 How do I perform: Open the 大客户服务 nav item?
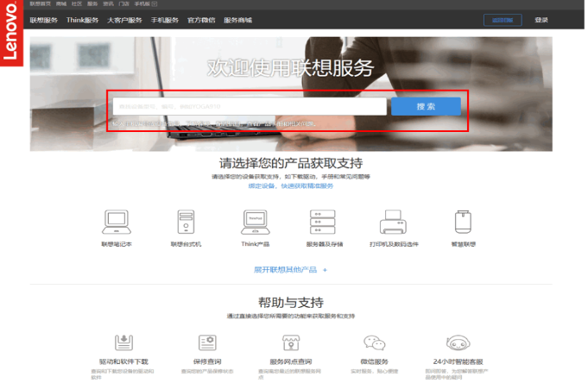pos(124,20)
